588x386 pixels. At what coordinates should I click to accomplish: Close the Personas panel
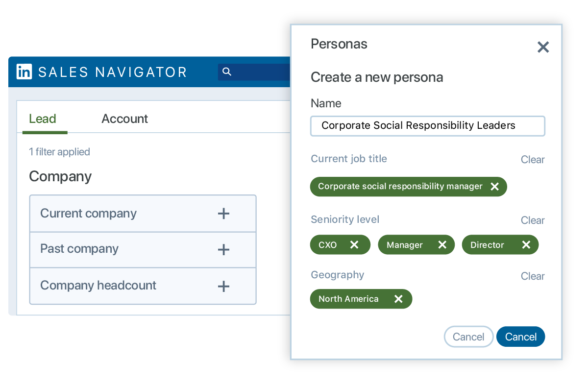tap(543, 47)
